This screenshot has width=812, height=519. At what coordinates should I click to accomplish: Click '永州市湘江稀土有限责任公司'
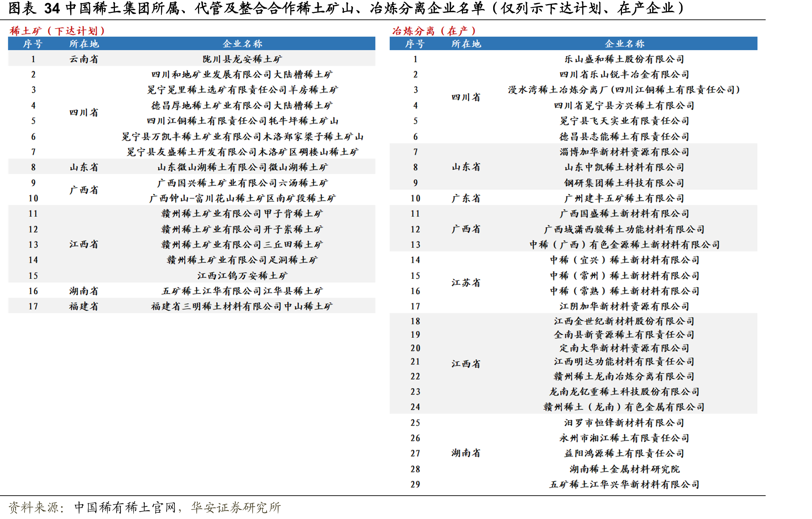click(x=624, y=438)
